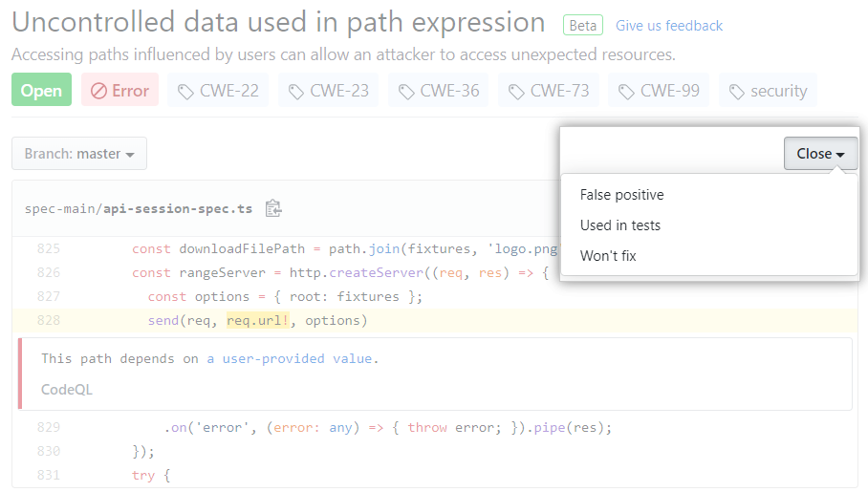Follow the user-provided value link
The width and height of the screenshot is (868, 492).
297,359
